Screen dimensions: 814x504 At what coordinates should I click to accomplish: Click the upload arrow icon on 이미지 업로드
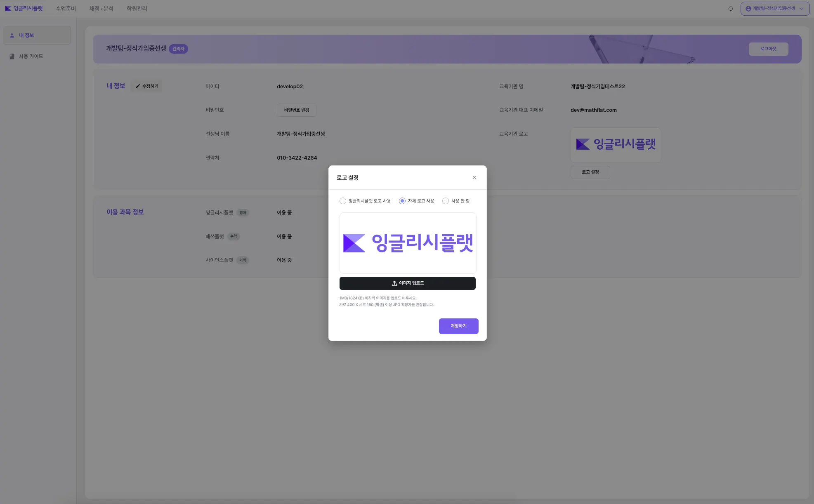(x=394, y=283)
